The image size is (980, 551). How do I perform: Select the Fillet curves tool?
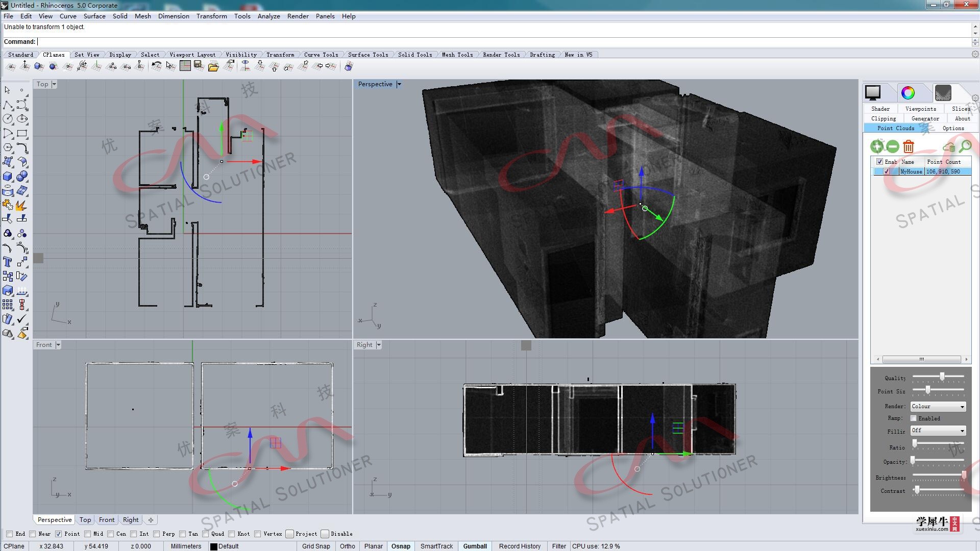22,148
